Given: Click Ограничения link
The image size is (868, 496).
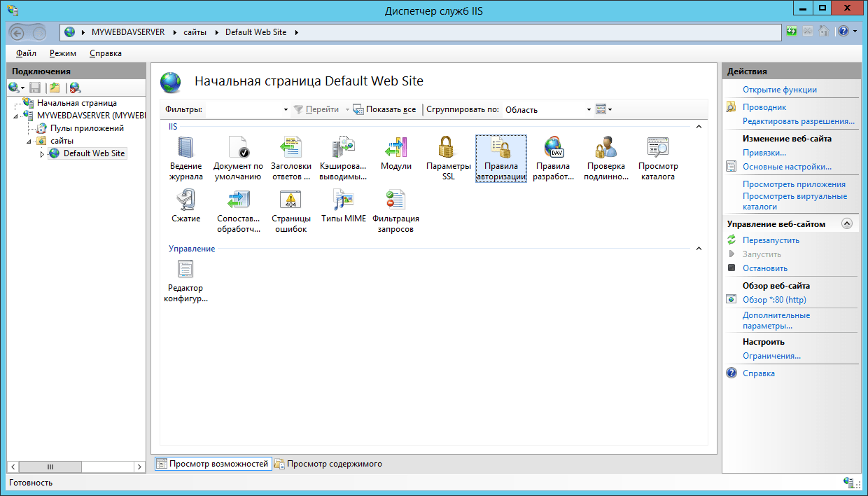Looking at the screenshot, I should tap(771, 356).
